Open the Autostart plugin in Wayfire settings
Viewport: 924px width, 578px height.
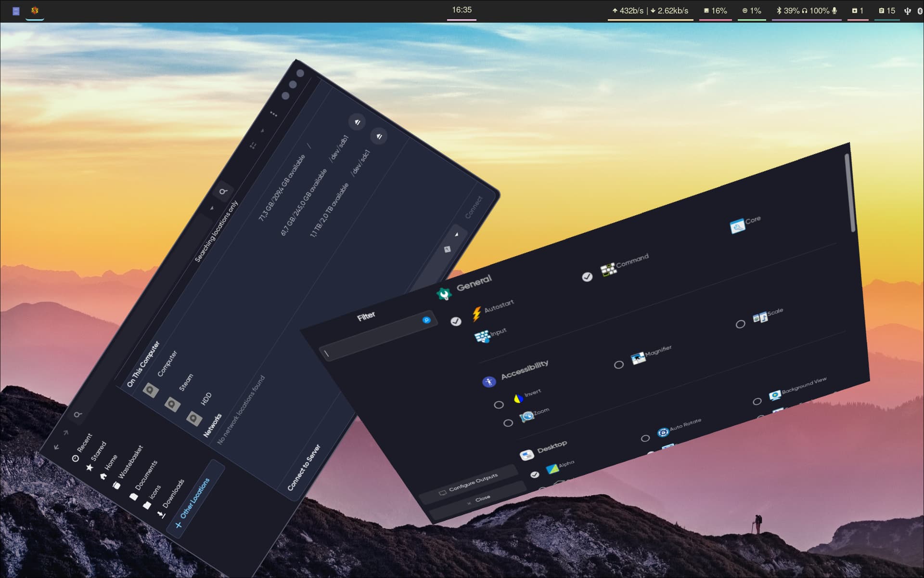click(x=494, y=310)
